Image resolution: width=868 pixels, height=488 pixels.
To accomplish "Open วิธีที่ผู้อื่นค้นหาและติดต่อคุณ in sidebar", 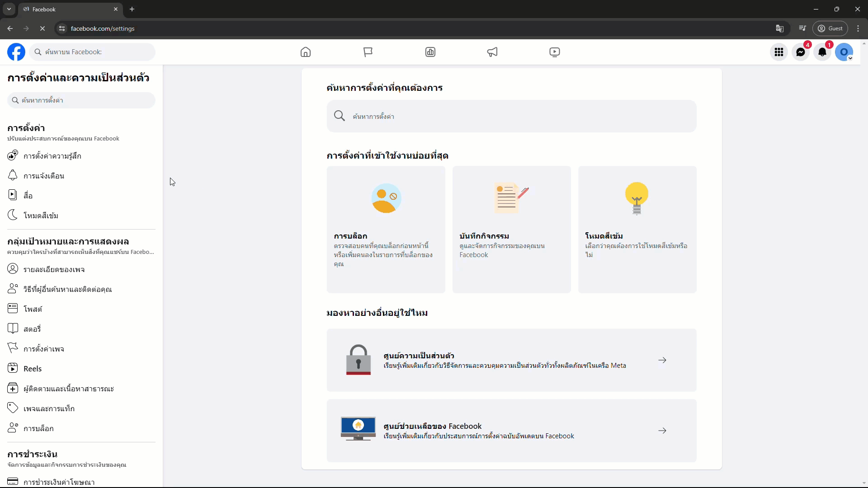I will point(81,289).
